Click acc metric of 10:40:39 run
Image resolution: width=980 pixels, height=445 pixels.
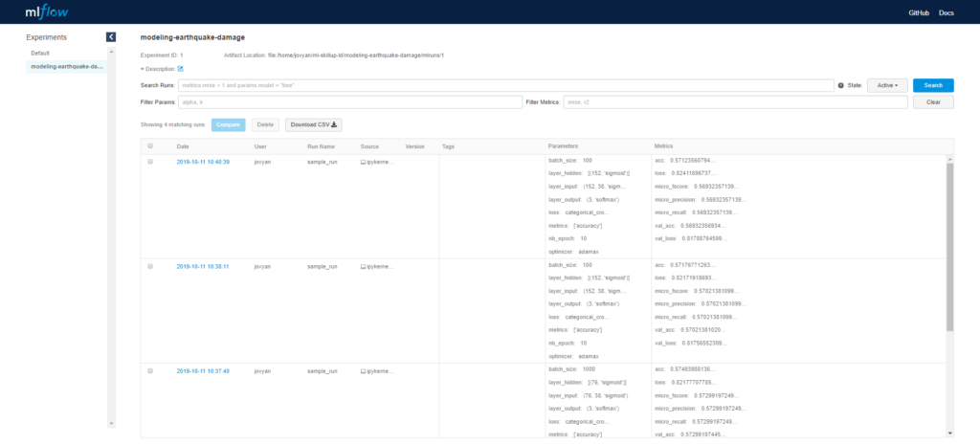point(684,161)
